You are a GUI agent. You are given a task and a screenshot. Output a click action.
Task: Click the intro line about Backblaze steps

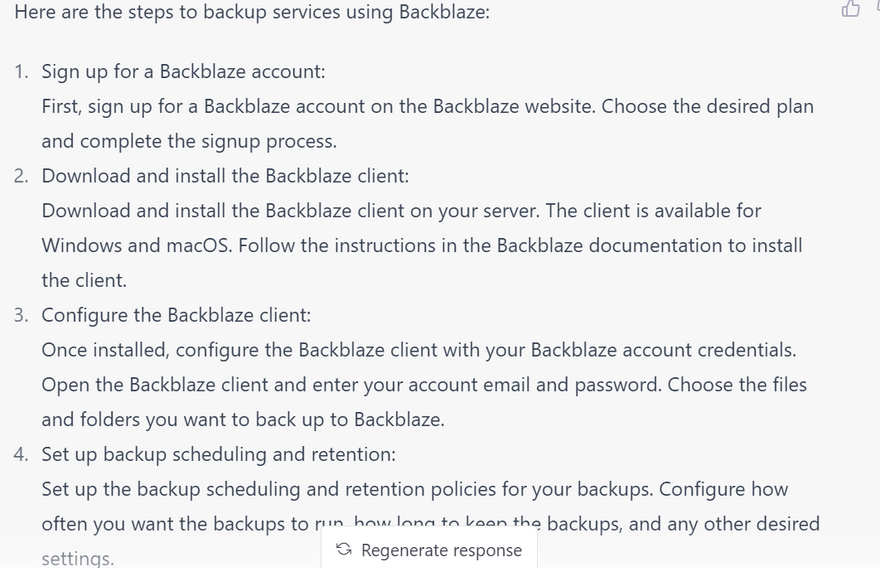tap(252, 17)
